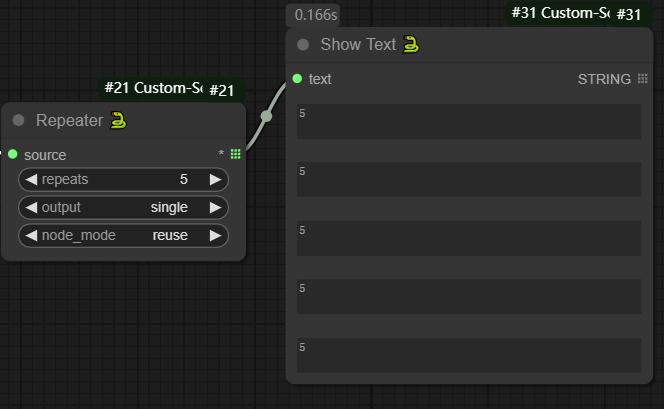Change node_mode to previous option
This screenshot has height=409, width=664.
(x=30, y=236)
